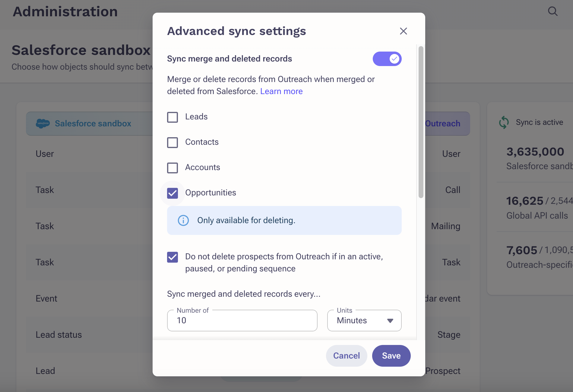
Task: Click the Prospect entry in Outreach column
Action: tap(443, 371)
